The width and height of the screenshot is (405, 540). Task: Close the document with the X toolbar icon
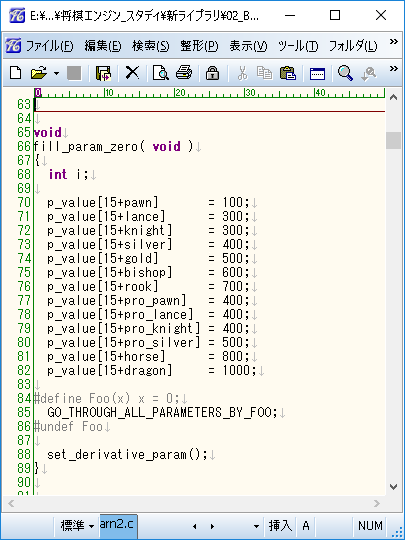(x=132, y=73)
